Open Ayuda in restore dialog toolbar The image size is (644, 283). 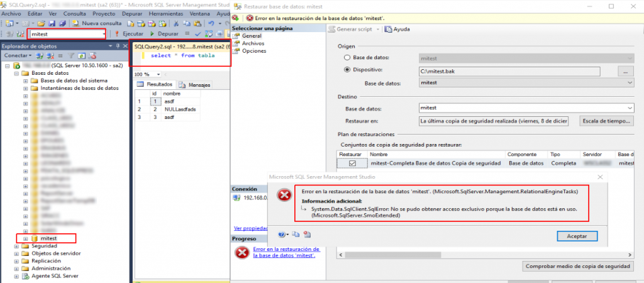397,29
